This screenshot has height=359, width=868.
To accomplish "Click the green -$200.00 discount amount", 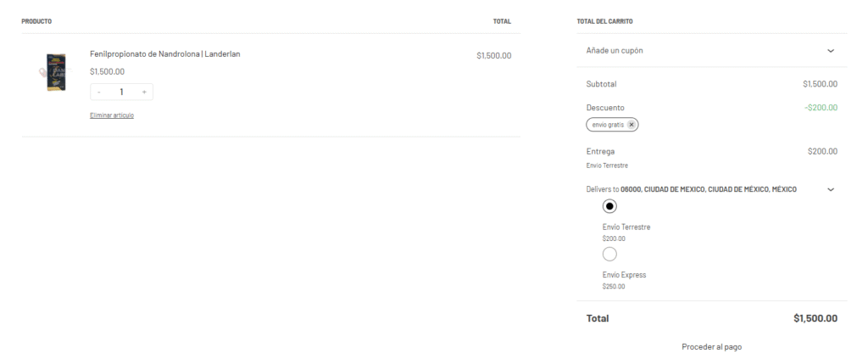I will point(821,108).
